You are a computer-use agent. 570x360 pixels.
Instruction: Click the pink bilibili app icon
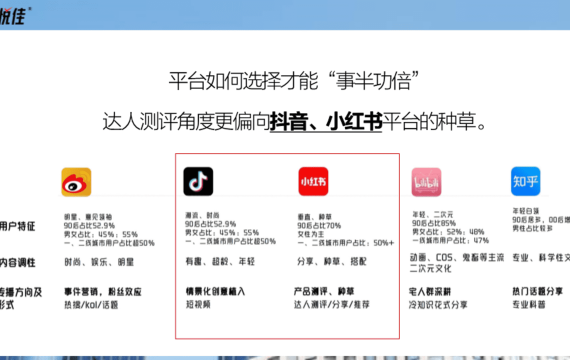(426, 182)
